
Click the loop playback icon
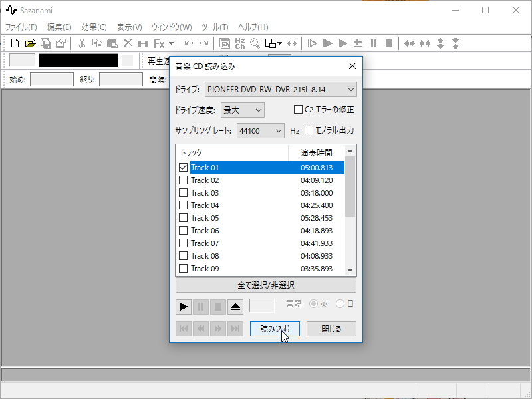[x=358, y=43]
